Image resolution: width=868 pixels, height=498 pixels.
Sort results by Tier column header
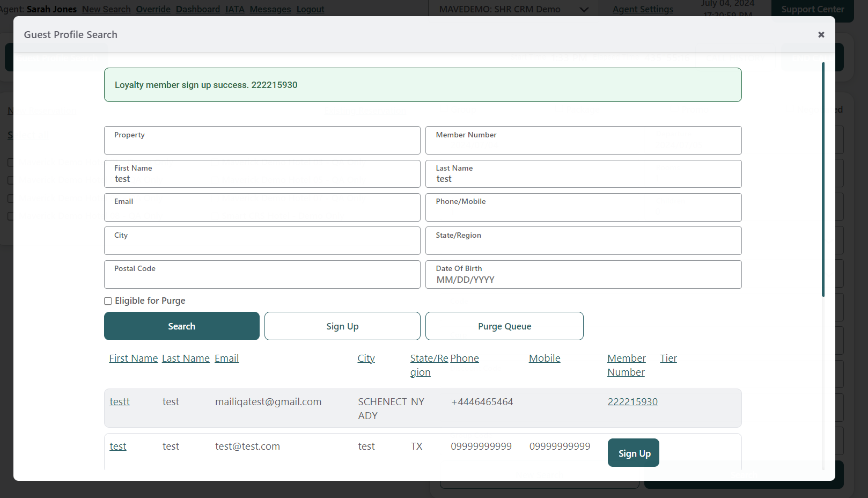(x=668, y=358)
